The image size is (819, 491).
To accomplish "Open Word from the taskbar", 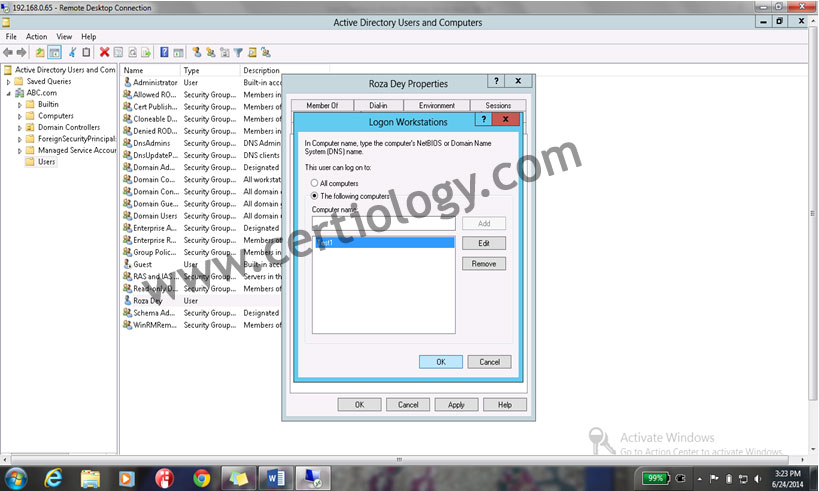I will tap(276, 478).
